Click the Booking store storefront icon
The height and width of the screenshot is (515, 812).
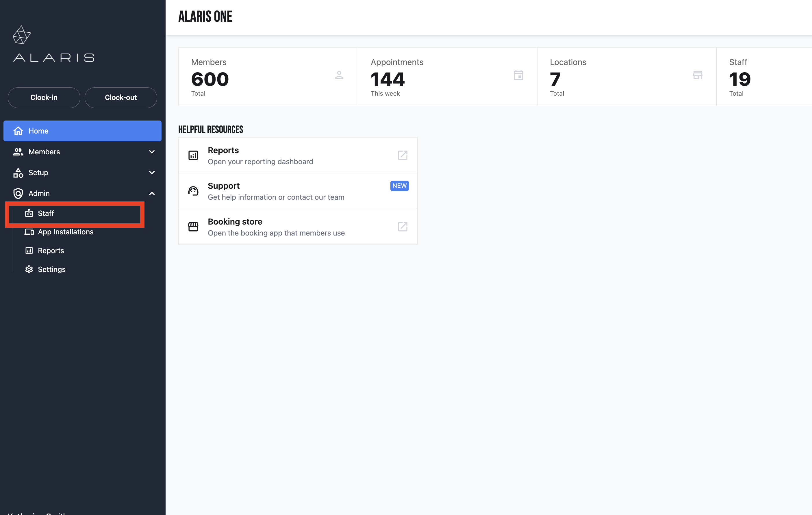pyautogui.click(x=193, y=227)
